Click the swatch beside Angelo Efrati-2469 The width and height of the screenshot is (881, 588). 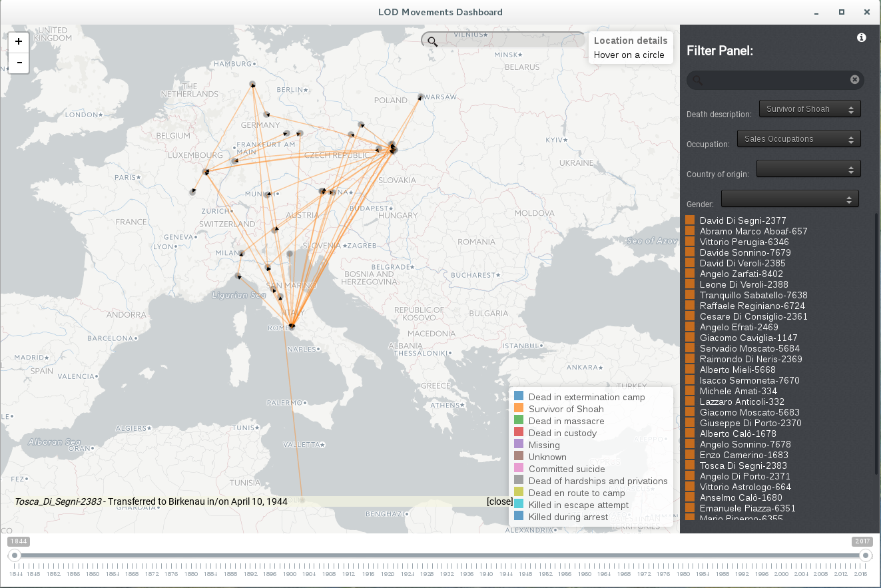(690, 327)
